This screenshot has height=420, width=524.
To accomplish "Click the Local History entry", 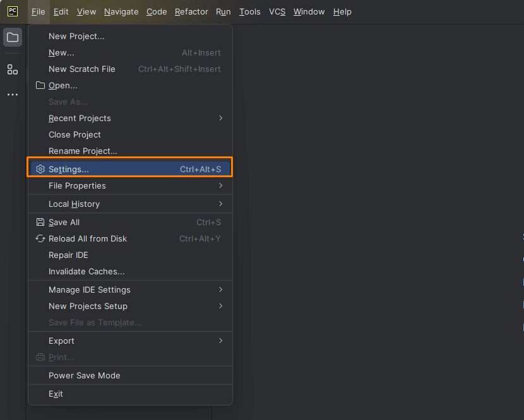I will 130,204.
